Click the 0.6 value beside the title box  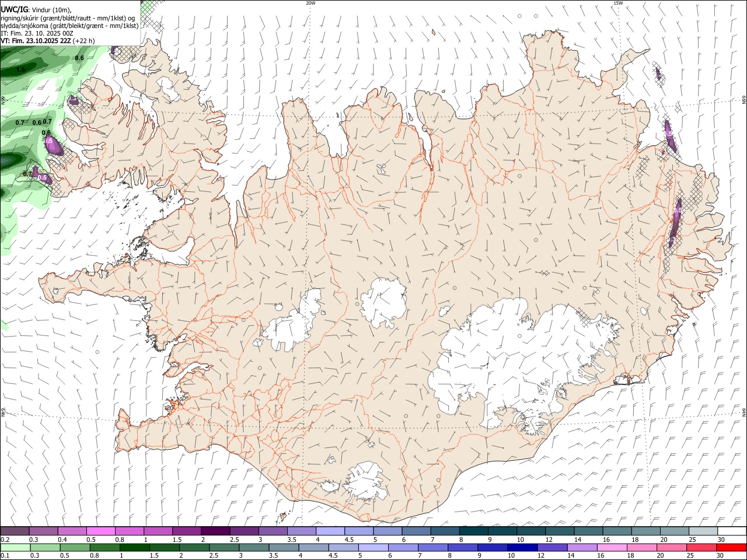[79, 58]
